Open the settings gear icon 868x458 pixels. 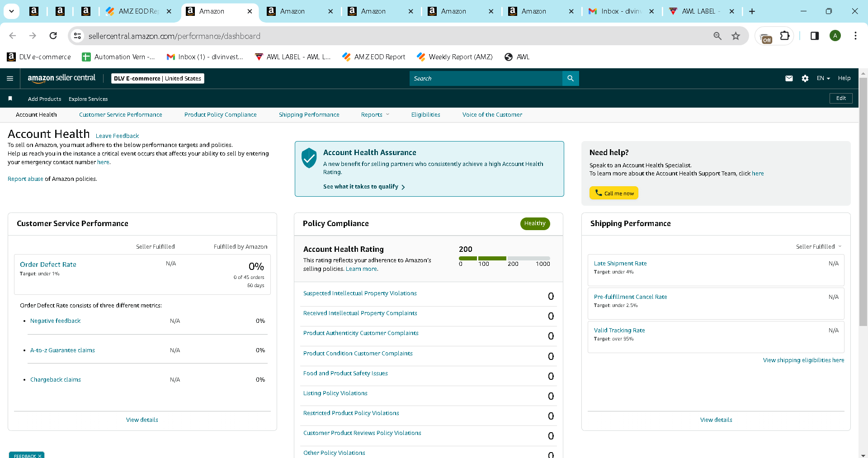click(x=805, y=78)
